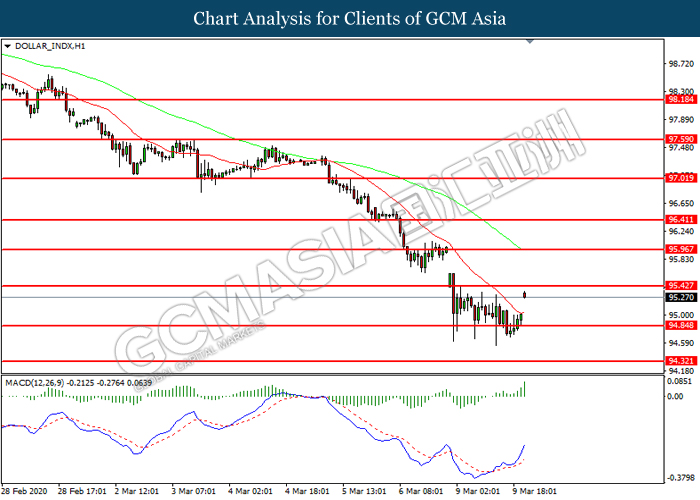
Task: Click the 96.240 price axis value
Action: point(681,231)
